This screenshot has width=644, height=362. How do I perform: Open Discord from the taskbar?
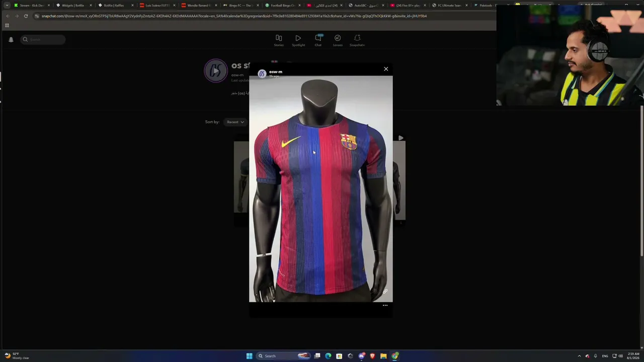(361, 356)
